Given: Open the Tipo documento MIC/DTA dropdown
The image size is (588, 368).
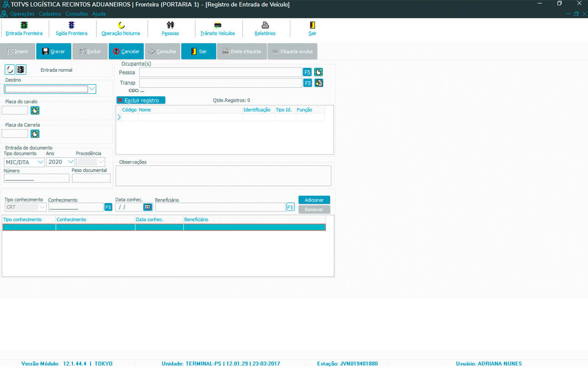Looking at the screenshot, I should (x=40, y=162).
